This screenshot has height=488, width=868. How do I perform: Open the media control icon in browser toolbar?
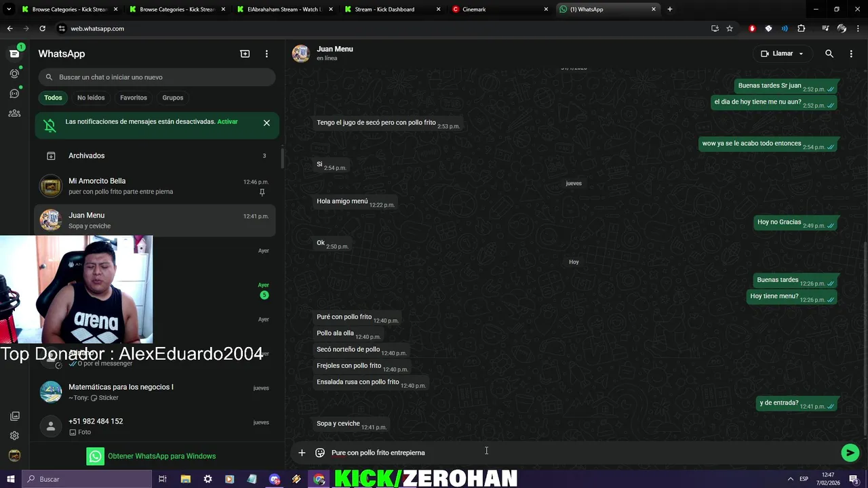pos(825,28)
